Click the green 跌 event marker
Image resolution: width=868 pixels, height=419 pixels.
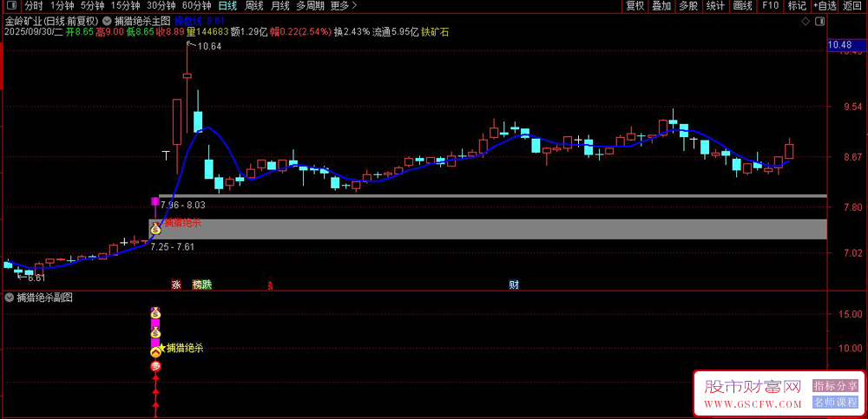click(x=207, y=285)
